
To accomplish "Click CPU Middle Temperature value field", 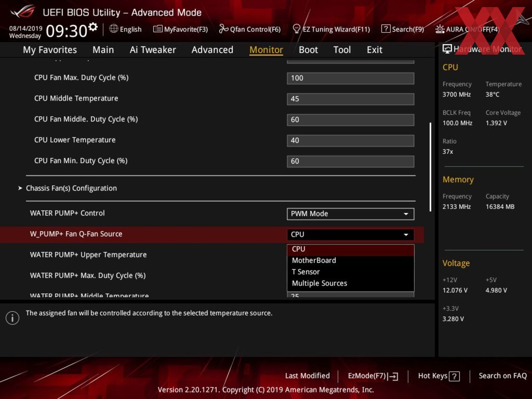I will click(x=350, y=99).
